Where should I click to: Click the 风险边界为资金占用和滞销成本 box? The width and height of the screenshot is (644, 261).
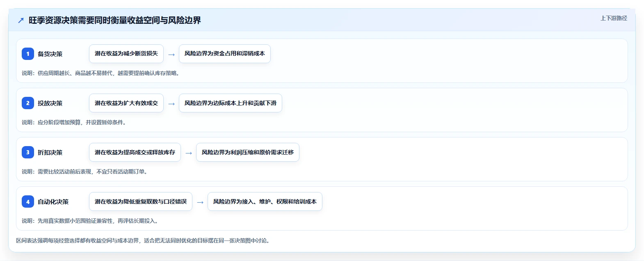[x=225, y=54]
